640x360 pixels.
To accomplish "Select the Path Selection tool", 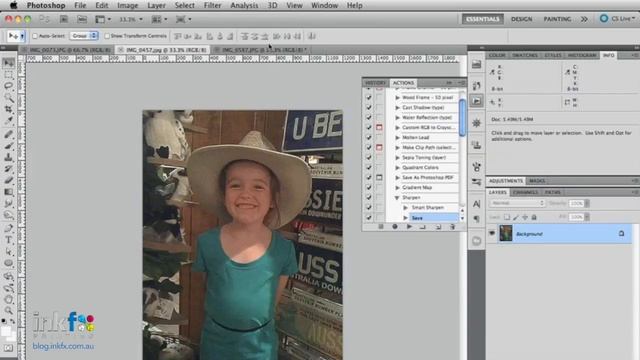I will click(9, 252).
